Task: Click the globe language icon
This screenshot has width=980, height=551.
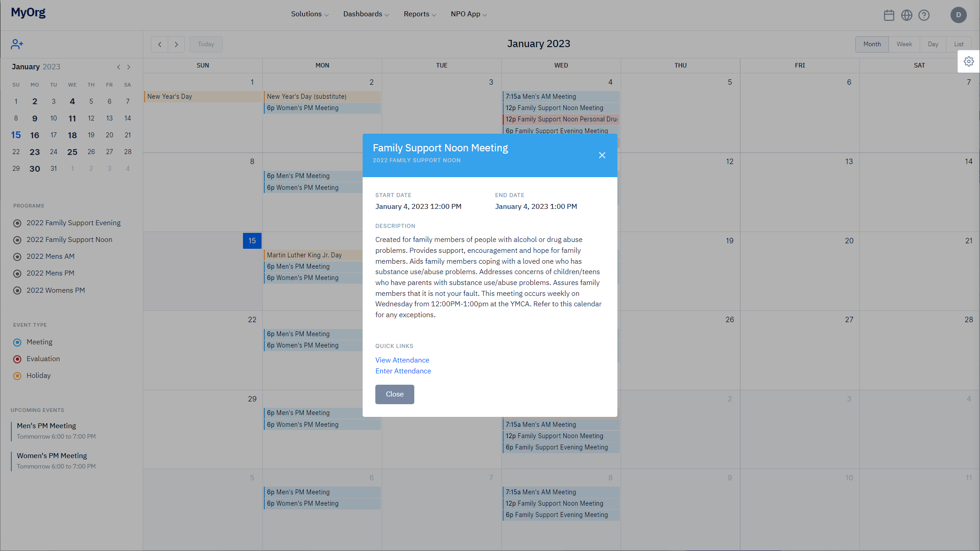Action: [x=907, y=15]
